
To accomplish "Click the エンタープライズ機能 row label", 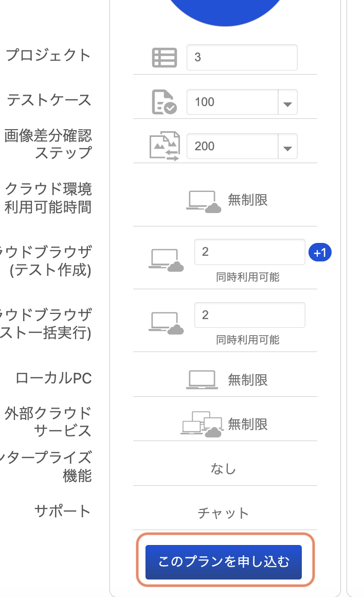I will pos(46,466).
